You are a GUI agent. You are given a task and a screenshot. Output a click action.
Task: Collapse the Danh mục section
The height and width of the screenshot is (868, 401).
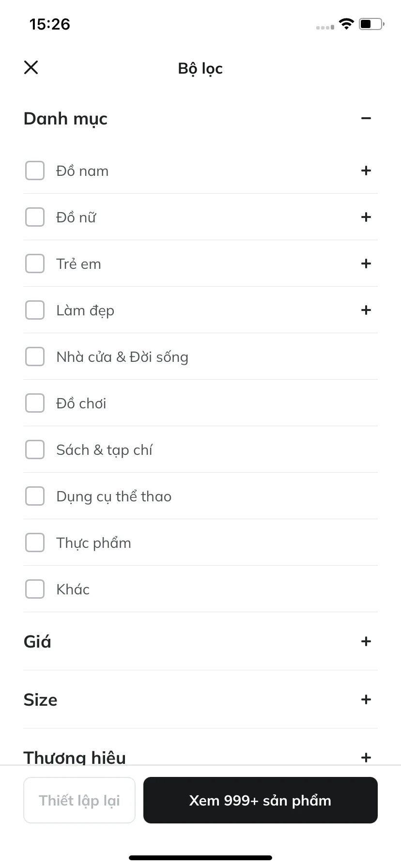(x=366, y=118)
